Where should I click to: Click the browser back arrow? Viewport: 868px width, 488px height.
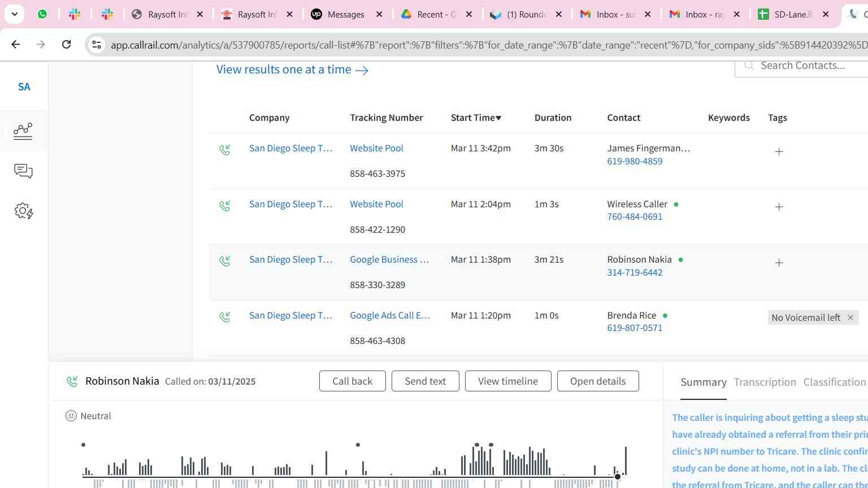(x=16, y=44)
